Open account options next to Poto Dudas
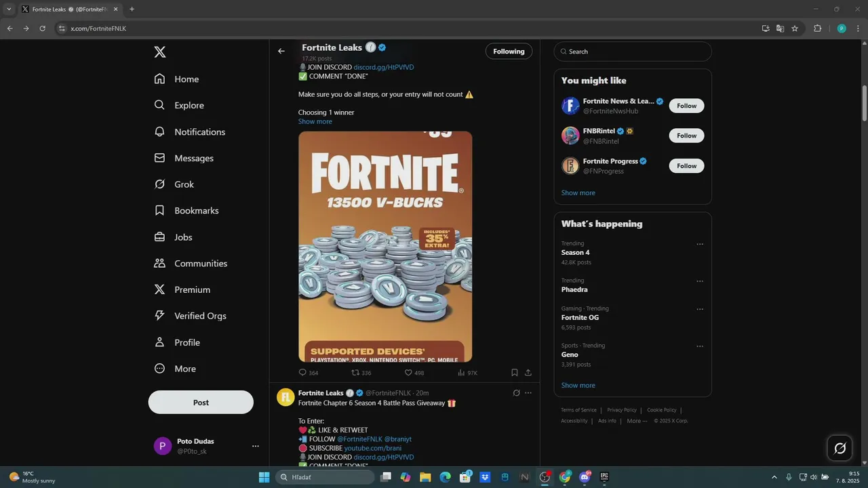This screenshot has height=488, width=868. click(x=256, y=446)
